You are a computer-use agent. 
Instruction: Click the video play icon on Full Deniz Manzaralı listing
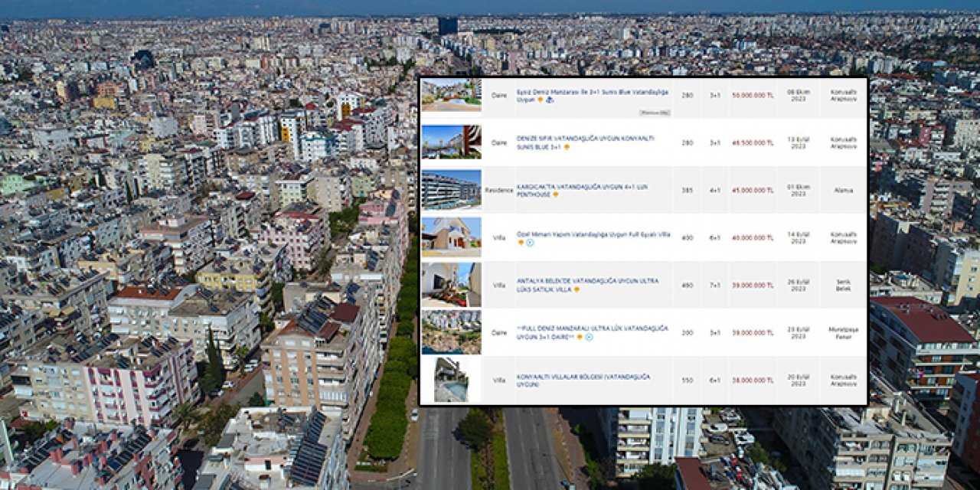click(589, 337)
